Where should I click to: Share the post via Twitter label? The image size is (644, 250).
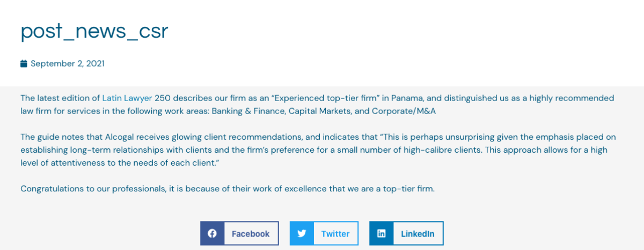(335, 234)
